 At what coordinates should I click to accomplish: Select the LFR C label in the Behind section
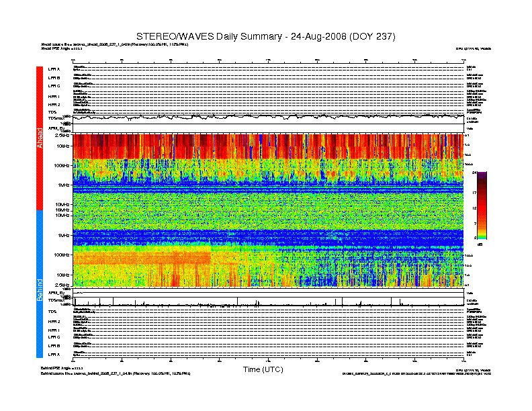[x=54, y=337]
